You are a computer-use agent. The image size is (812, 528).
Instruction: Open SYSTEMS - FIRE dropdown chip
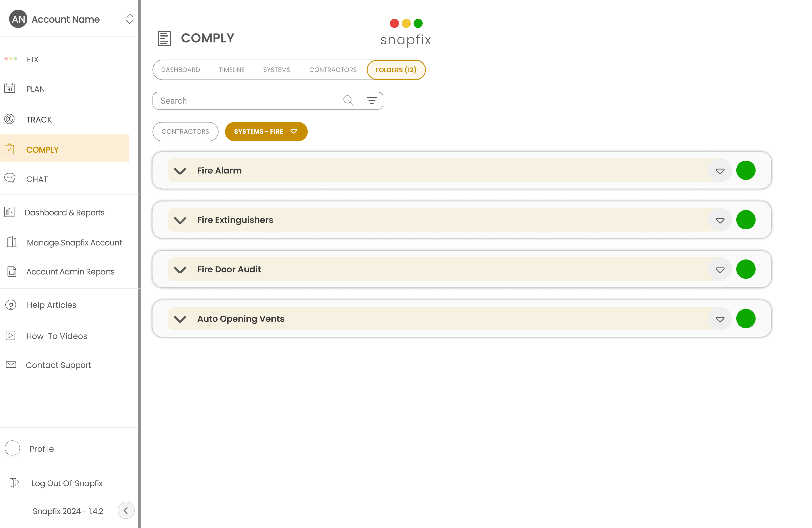[266, 131]
